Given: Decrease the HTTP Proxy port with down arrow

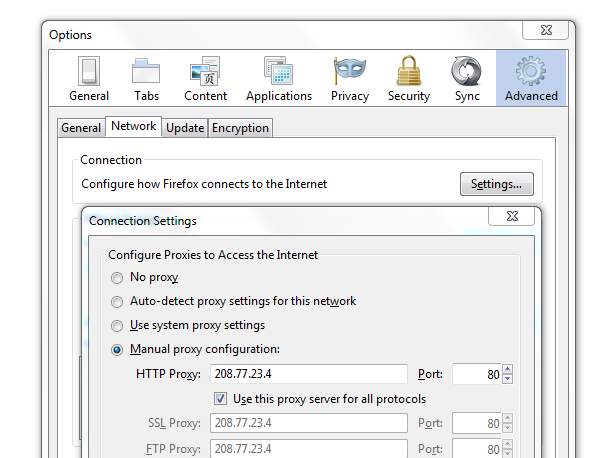Looking at the screenshot, I should tap(508, 379).
